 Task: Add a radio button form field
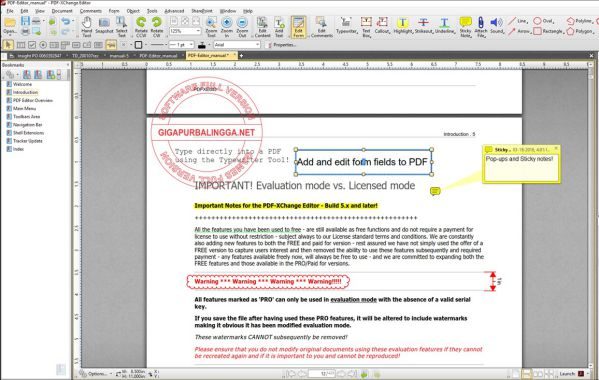coord(43,45)
